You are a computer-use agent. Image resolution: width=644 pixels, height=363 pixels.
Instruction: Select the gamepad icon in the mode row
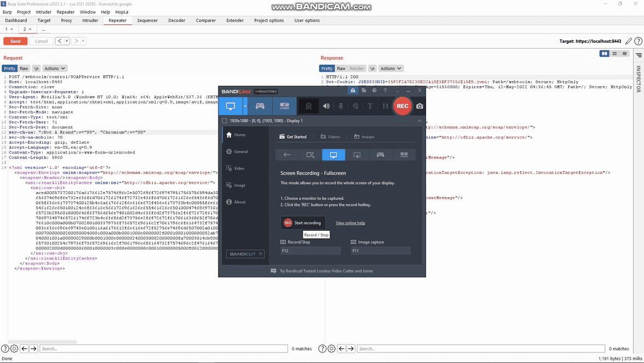point(380,155)
